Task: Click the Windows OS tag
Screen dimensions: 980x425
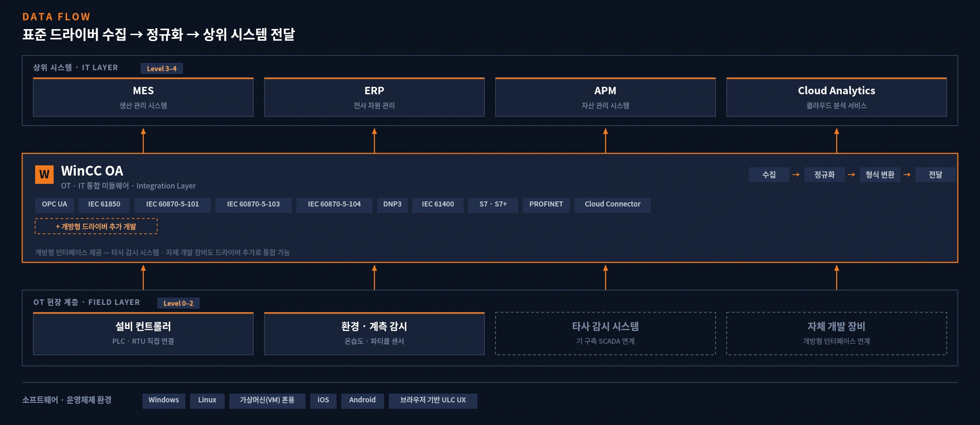Action: (164, 401)
